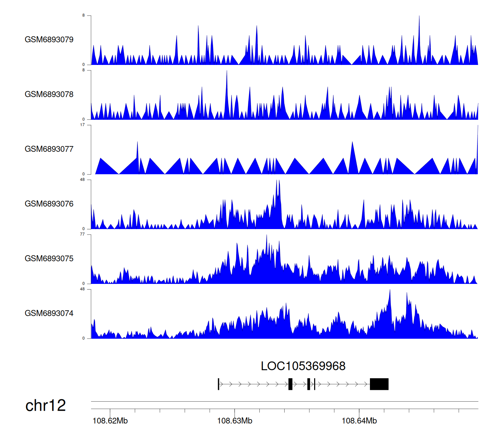Image resolution: width=504 pixels, height=444 pixels.
Task: Click the y-axis maximum value 17
Action: pyautogui.click(x=82, y=125)
